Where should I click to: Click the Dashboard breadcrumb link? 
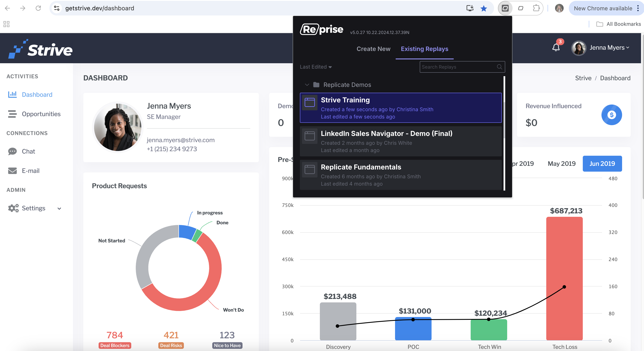pos(615,78)
